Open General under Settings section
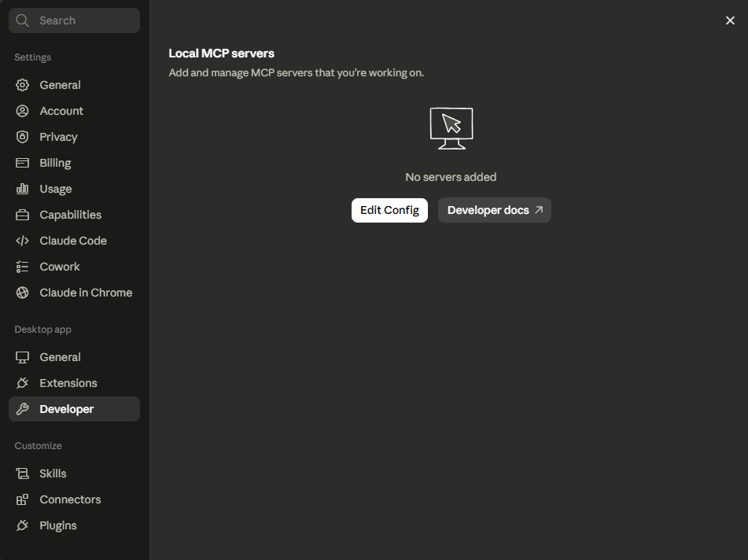 pyautogui.click(x=74, y=85)
